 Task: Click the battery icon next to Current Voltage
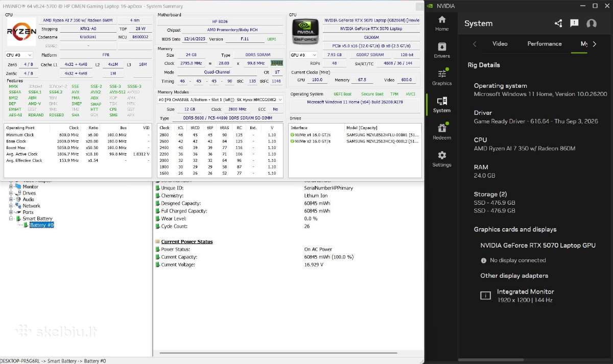pos(157,264)
